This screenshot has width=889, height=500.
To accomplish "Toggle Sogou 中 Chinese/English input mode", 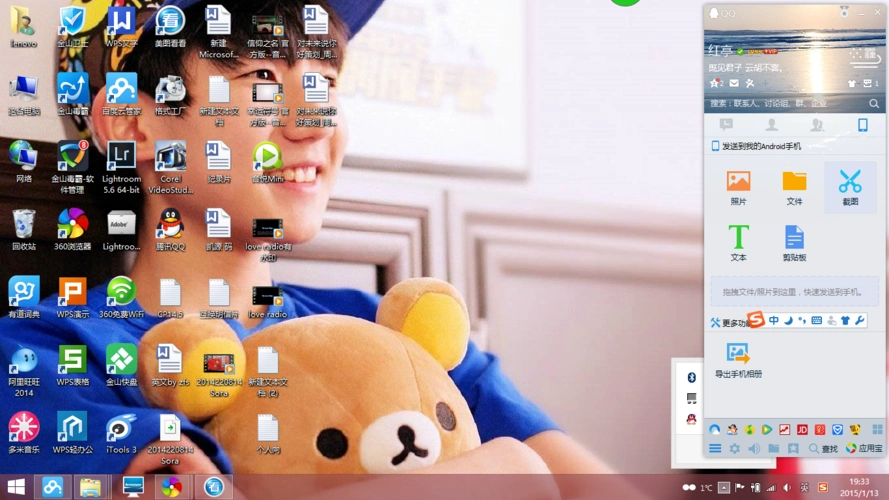I will click(x=773, y=320).
